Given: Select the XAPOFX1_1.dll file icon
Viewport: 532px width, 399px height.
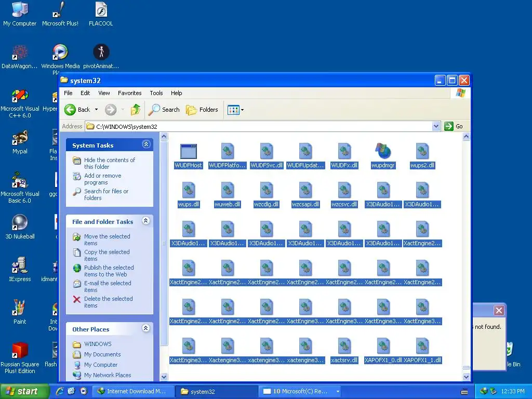Looking at the screenshot, I should click(422, 346).
